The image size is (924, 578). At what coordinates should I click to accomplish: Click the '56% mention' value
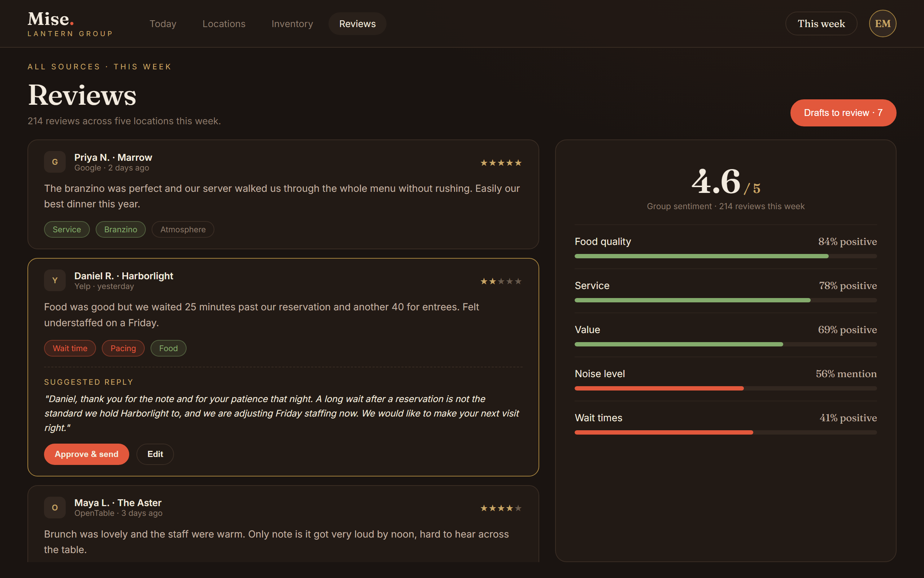(x=846, y=374)
